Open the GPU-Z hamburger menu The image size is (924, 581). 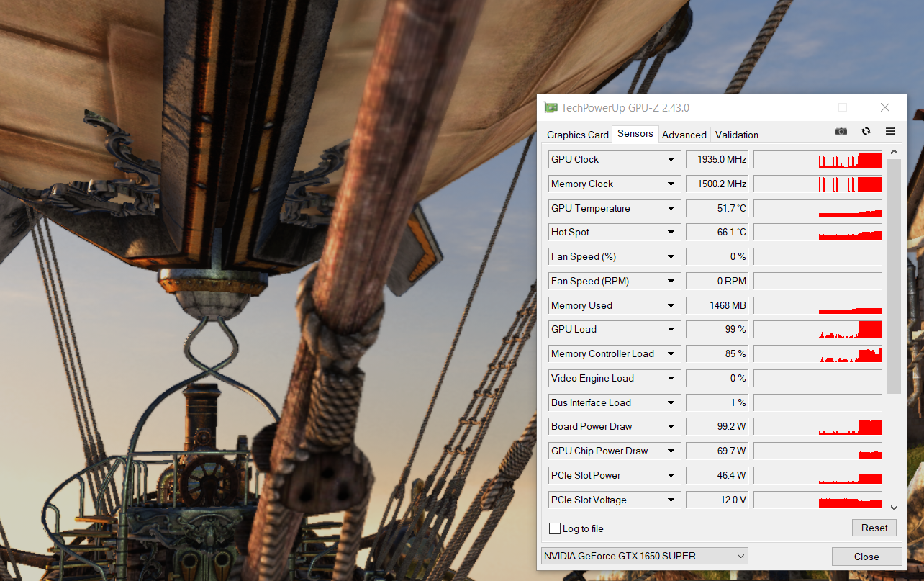(890, 131)
